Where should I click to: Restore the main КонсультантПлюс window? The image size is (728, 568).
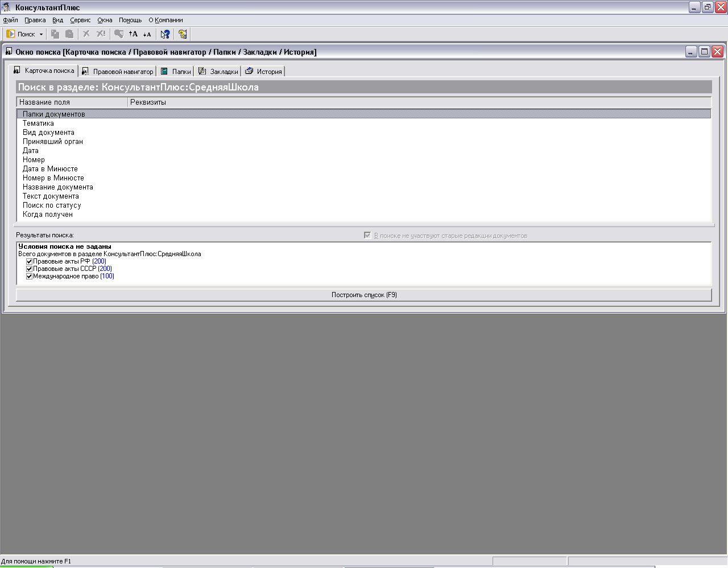click(x=708, y=7)
